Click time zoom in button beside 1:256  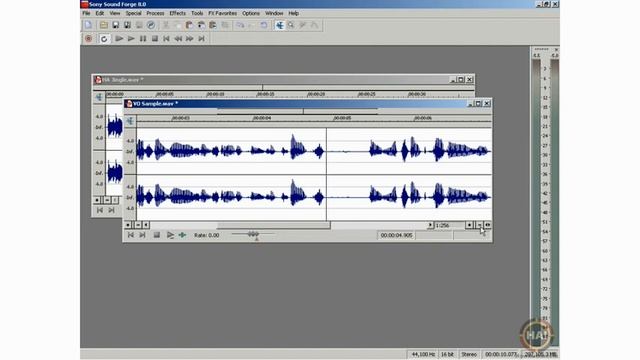point(469,225)
